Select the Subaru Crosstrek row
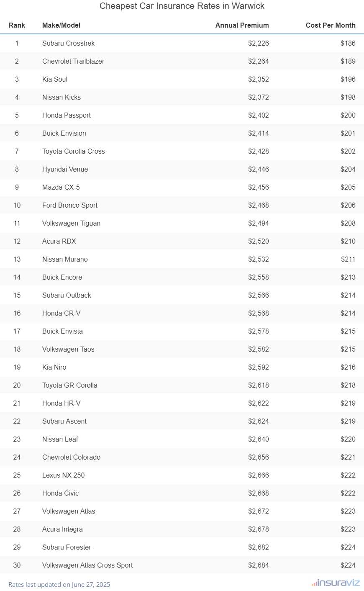 [69, 43]
